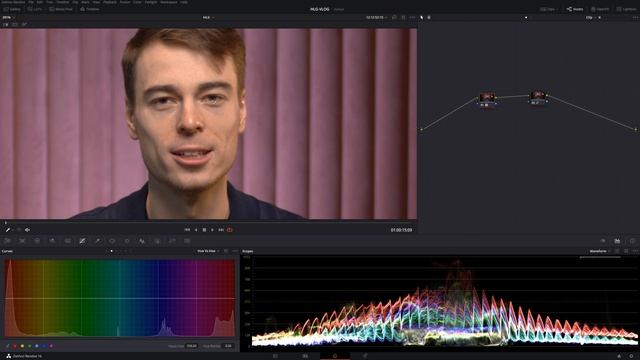Toggle highlight mode in the viewer
Viewport: 640px width, 360px height.
tap(24, 24)
